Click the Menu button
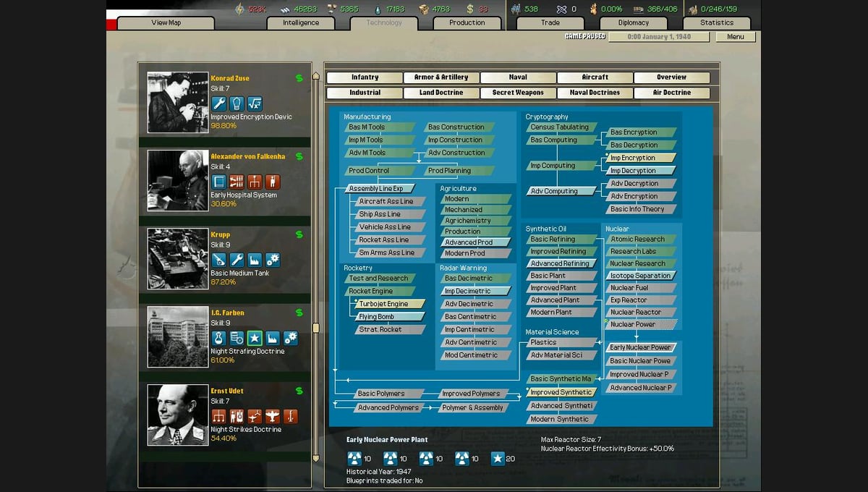 736,37
